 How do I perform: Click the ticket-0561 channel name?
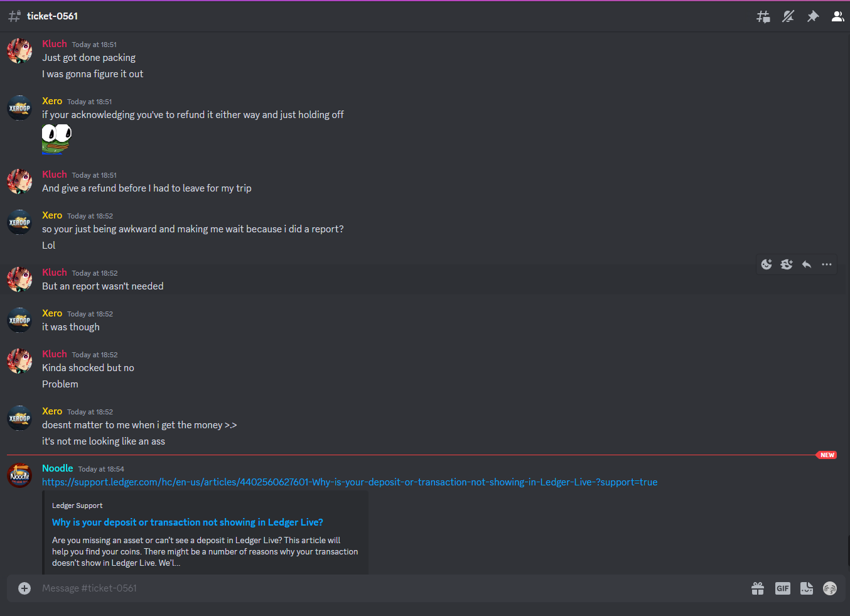52,16
